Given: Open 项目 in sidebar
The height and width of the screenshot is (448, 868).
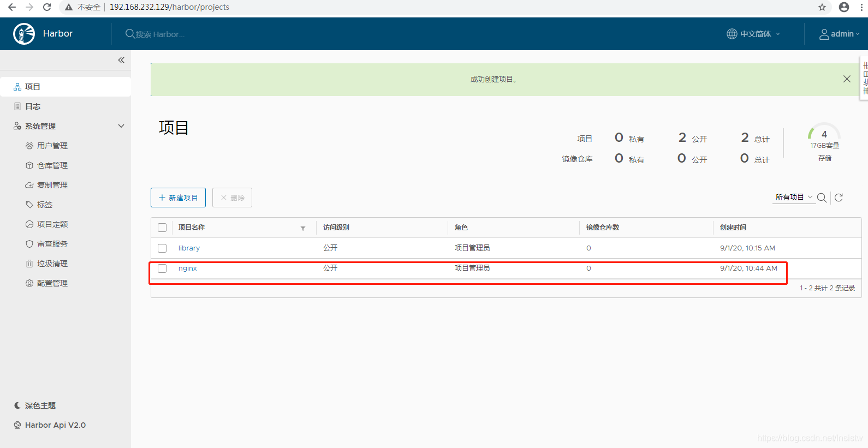Looking at the screenshot, I should pos(66,87).
